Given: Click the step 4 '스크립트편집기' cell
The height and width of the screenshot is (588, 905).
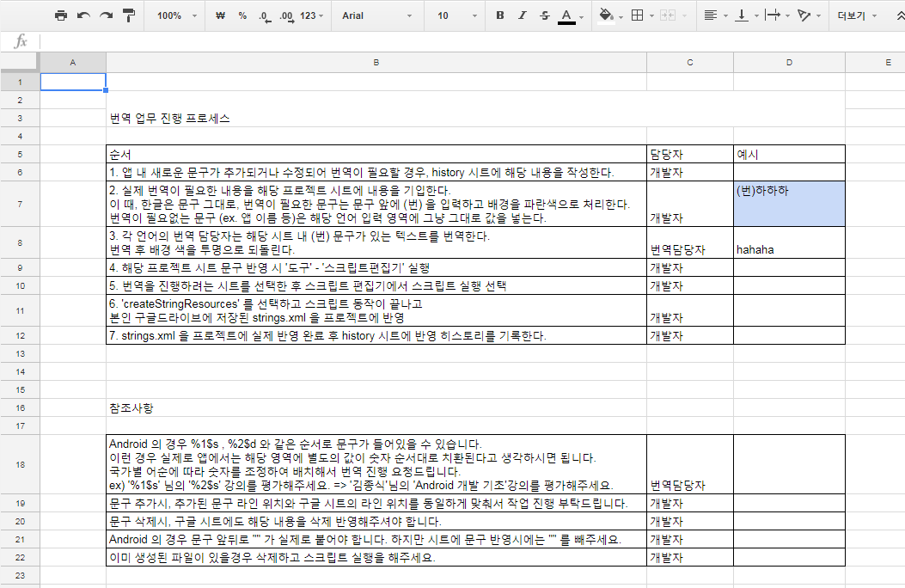Looking at the screenshot, I should [x=376, y=267].
